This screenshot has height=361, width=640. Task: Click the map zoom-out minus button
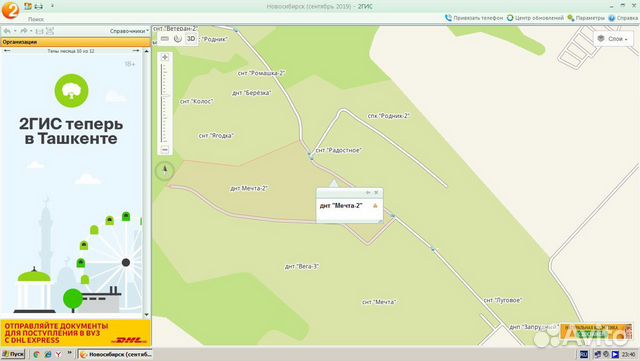pos(165,150)
